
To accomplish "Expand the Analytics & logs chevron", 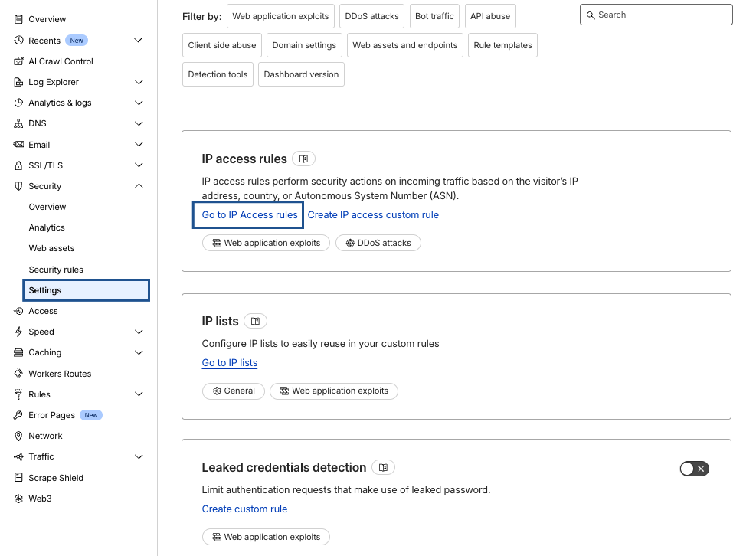I will click(x=139, y=103).
